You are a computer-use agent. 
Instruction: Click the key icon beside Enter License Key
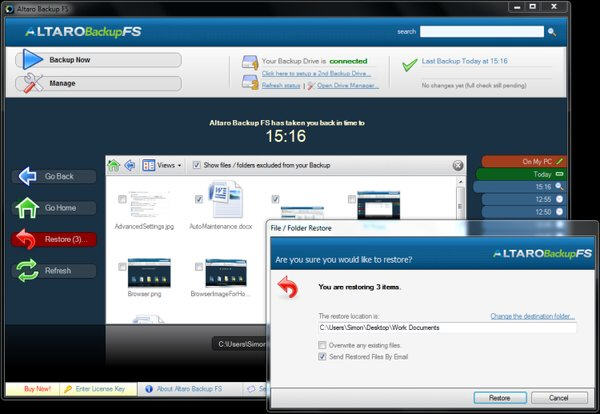(68, 389)
